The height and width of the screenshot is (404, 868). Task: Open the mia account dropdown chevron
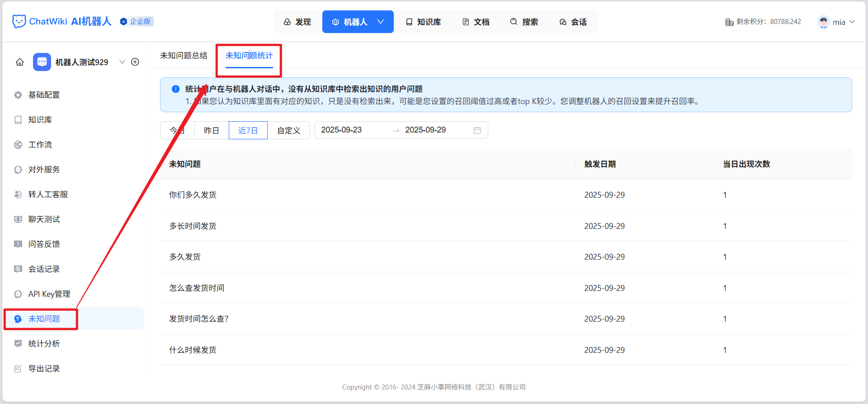click(x=852, y=22)
